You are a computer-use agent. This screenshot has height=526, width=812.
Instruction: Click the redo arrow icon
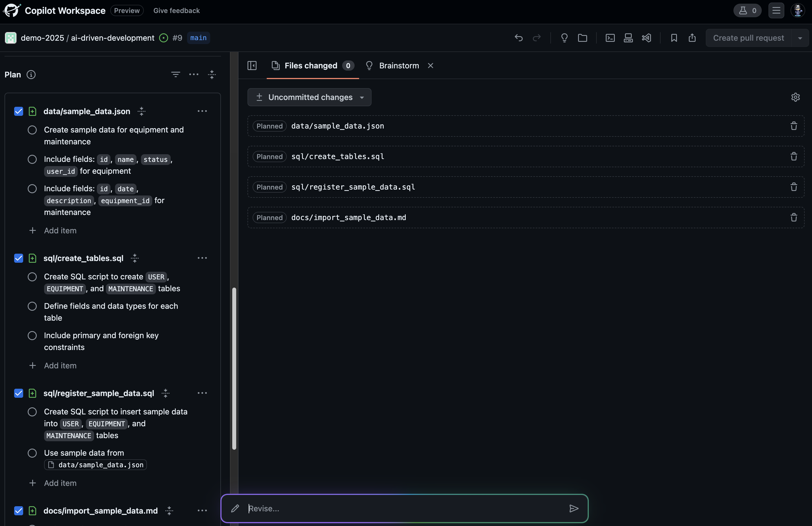tap(537, 38)
